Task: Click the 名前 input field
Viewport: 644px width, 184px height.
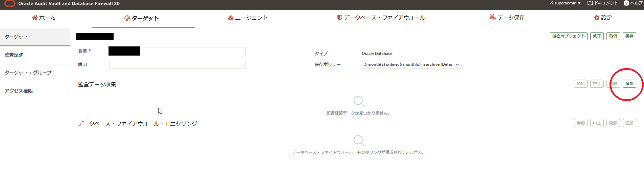Action: [177, 51]
